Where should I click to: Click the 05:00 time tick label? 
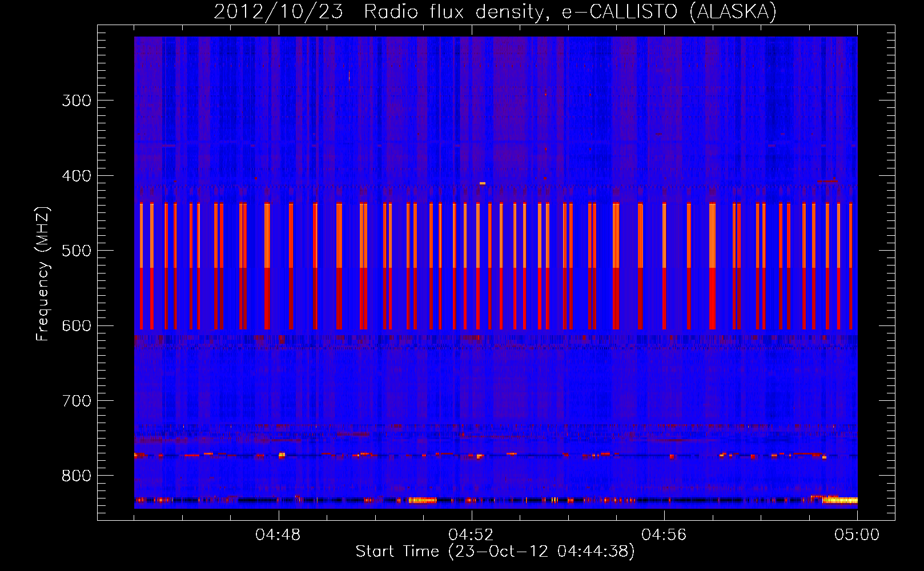click(857, 535)
